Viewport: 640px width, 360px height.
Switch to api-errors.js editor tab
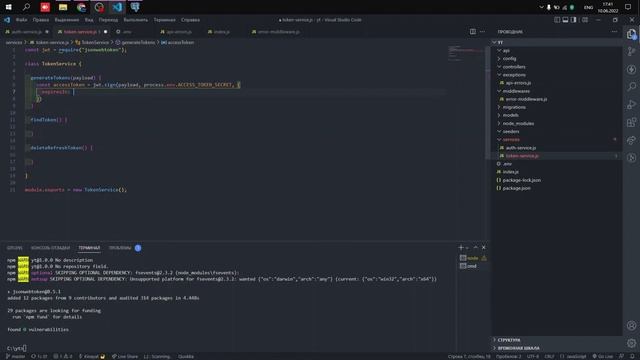pyautogui.click(x=179, y=31)
